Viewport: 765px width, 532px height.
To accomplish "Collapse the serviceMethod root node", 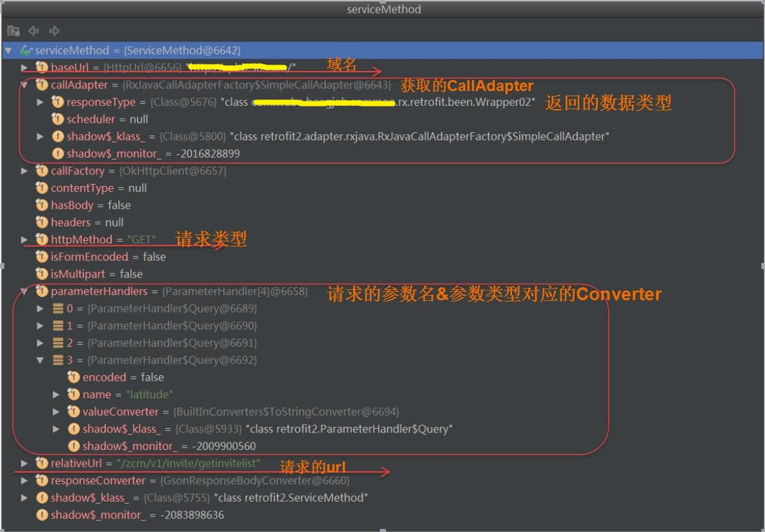I will (x=9, y=50).
